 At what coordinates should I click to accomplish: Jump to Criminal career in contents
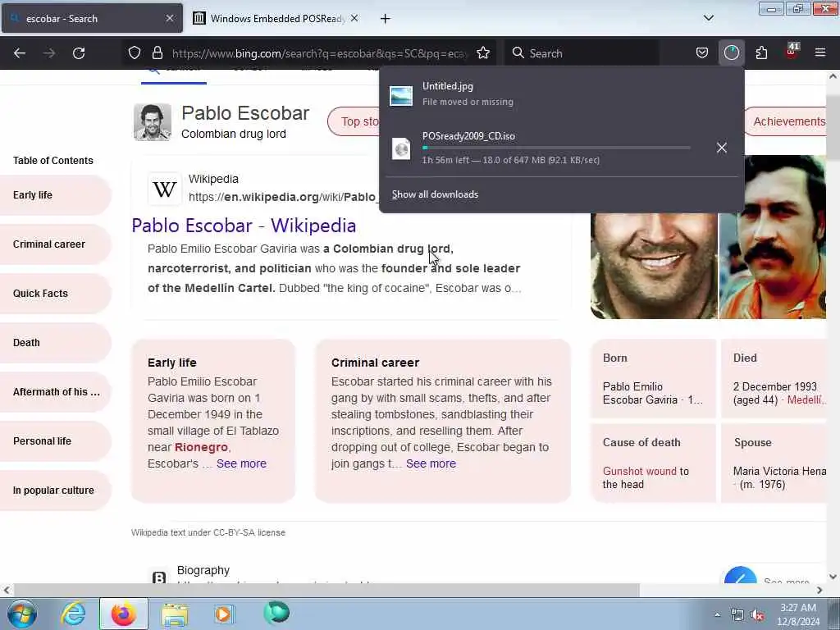point(55,244)
